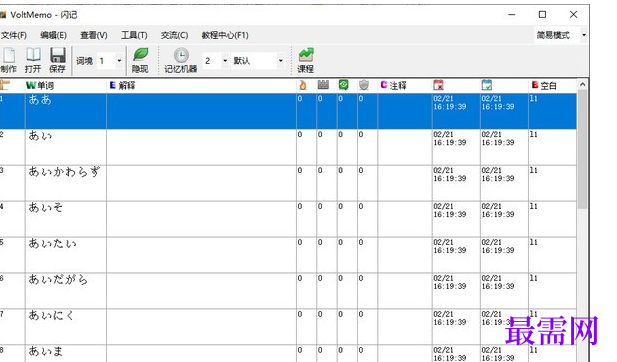Image resolution: width=617 pixels, height=362 pixels.
Task: Maximize the VoltMemo window
Action: [x=542, y=15]
